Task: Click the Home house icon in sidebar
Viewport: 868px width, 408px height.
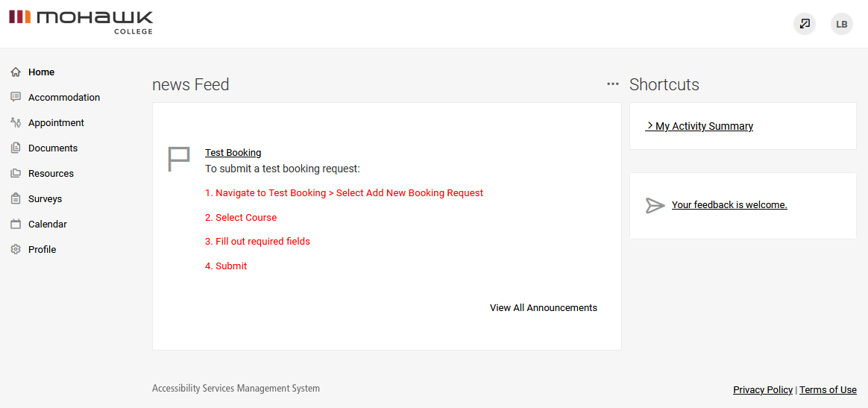Action: pos(16,72)
